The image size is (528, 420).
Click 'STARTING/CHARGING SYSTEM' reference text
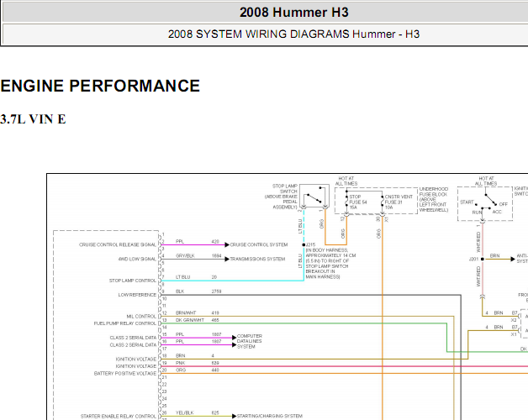point(270,417)
